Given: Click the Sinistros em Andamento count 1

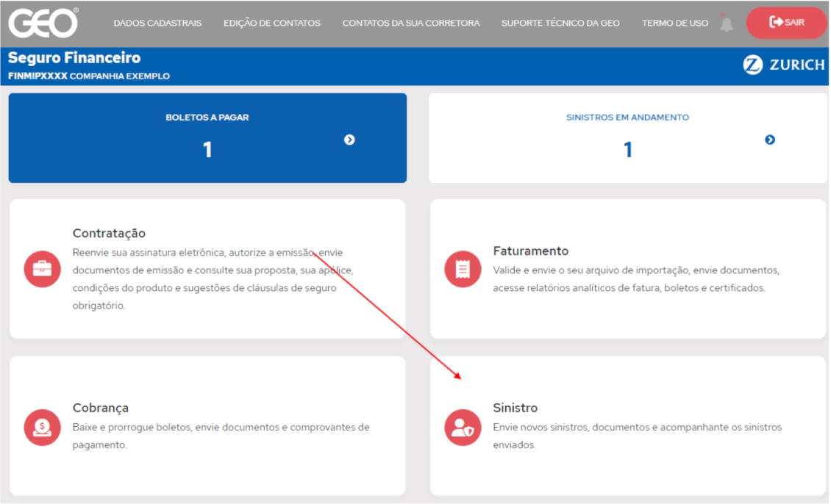Looking at the screenshot, I should pos(628,150).
